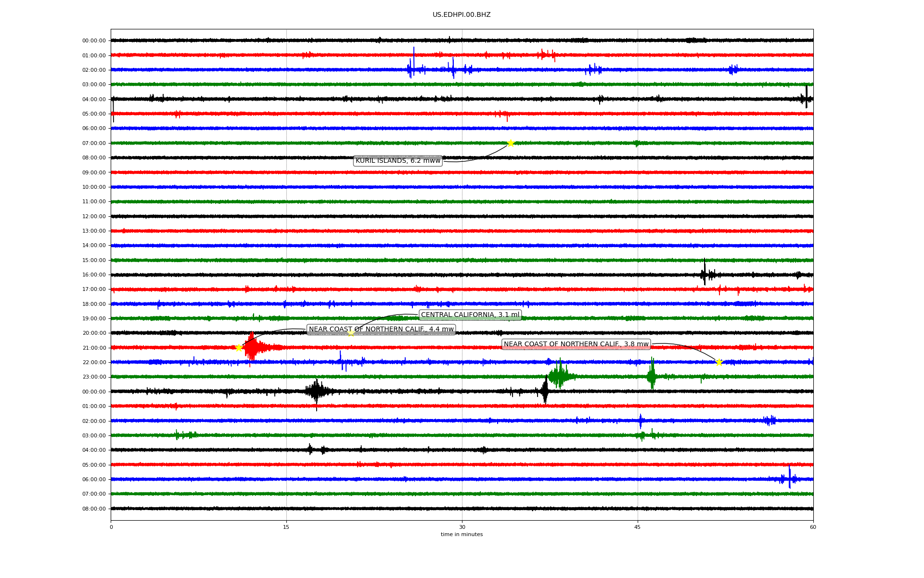Click the first 00:00:00 time label

tap(94, 41)
